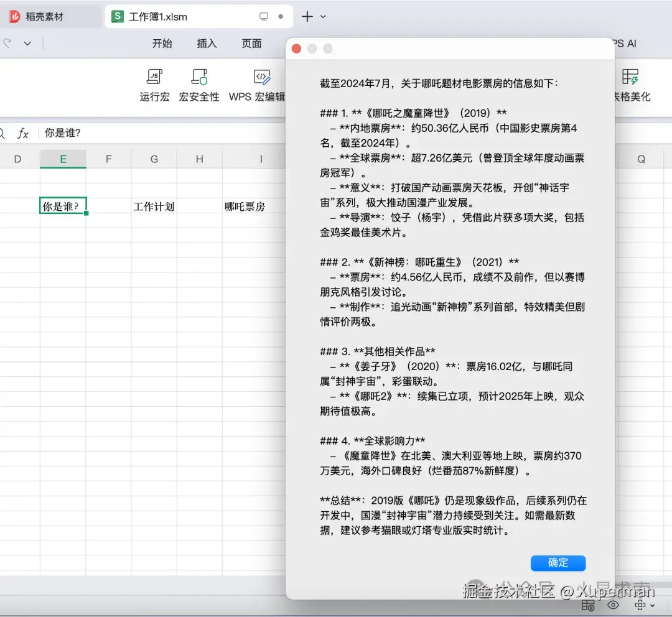Select column E header
Viewport: 672px width, 617px height.
[x=63, y=159]
